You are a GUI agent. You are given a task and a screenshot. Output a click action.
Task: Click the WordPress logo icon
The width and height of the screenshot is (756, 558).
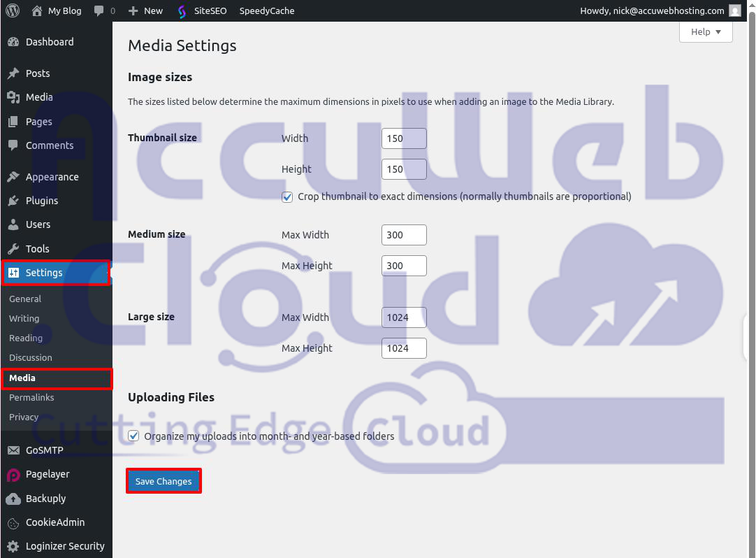click(13, 10)
